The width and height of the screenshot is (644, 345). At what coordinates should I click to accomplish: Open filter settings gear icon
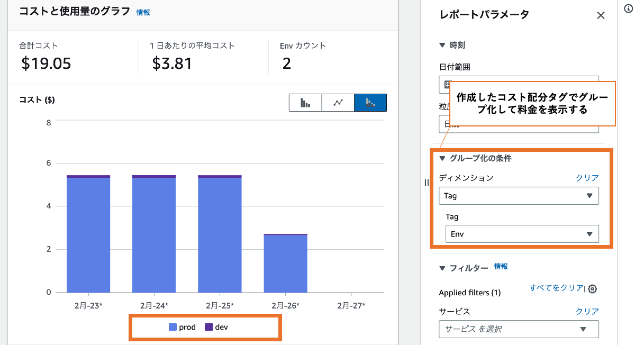[593, 289]
